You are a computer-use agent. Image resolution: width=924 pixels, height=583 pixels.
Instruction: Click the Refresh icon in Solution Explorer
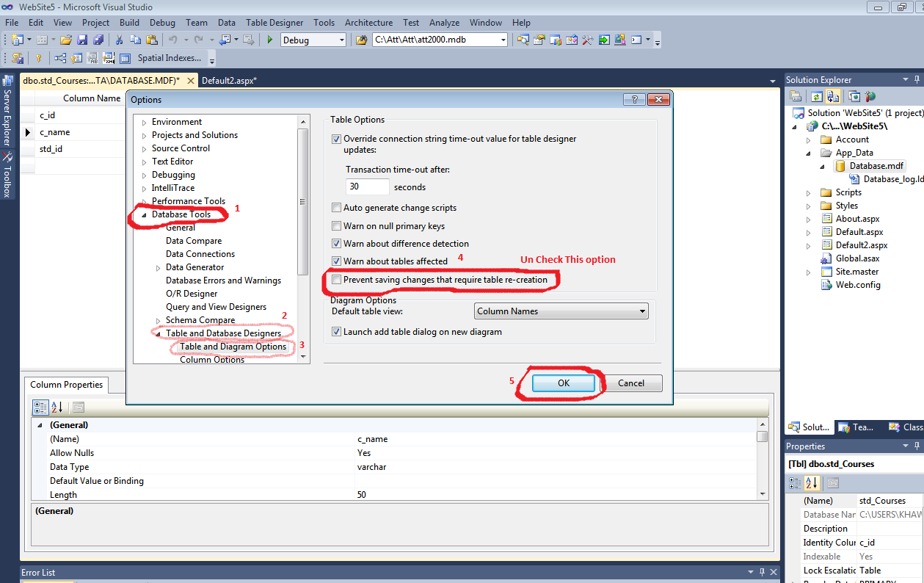click(816, 96)
